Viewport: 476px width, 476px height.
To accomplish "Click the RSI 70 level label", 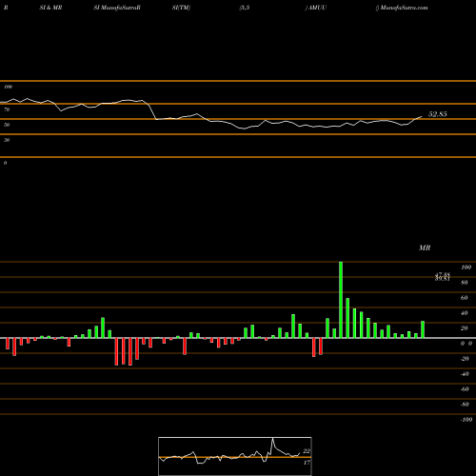I will (7, 109).
